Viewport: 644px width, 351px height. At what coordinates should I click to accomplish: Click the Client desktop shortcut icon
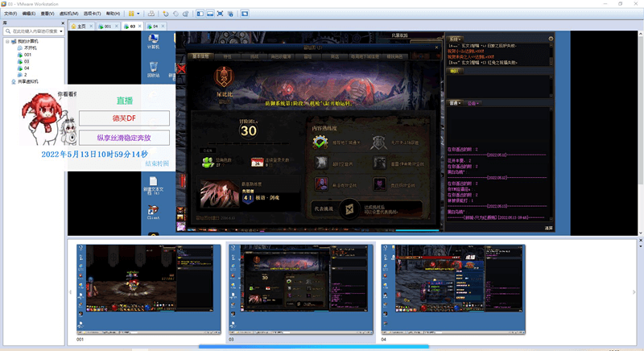(153, 213)
